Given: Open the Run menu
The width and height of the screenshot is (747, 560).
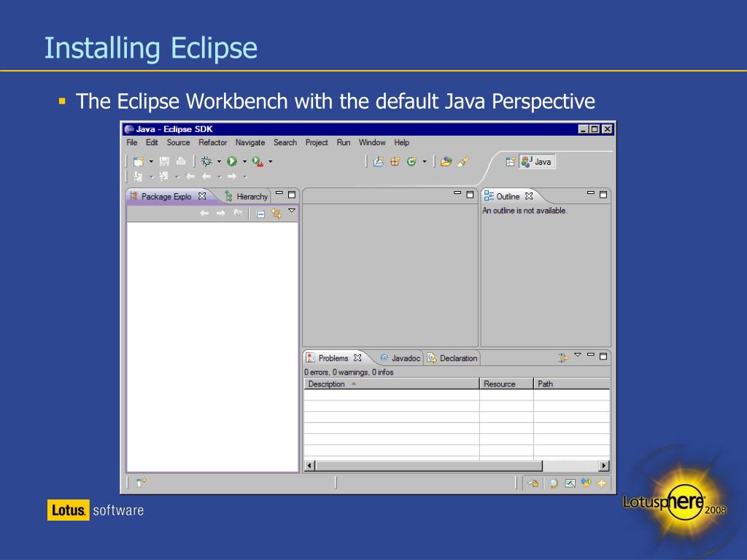Looking at the screenshot, I should click(x=343, y=142).
